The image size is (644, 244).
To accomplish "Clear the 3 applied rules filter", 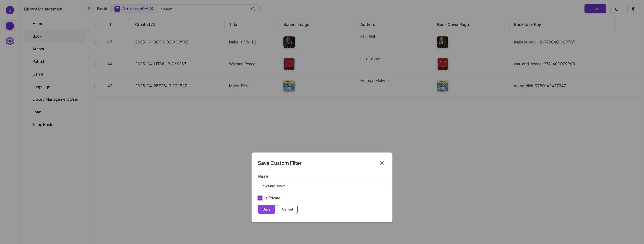I will pos(151,9).
